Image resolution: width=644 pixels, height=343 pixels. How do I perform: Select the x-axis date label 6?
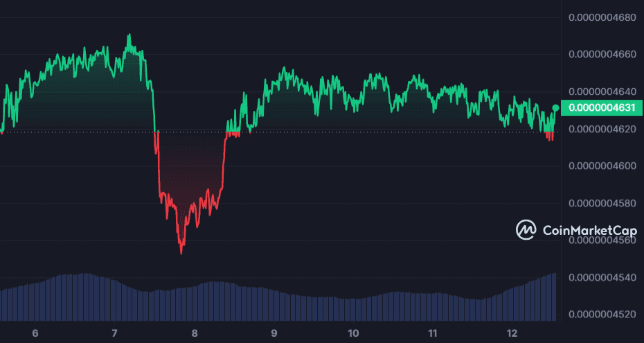tap(35, 333)
